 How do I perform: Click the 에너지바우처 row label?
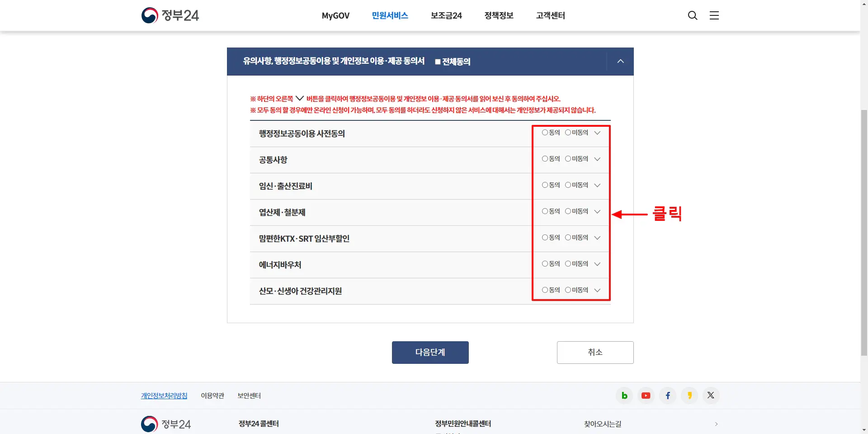click(x=280, y=265)
